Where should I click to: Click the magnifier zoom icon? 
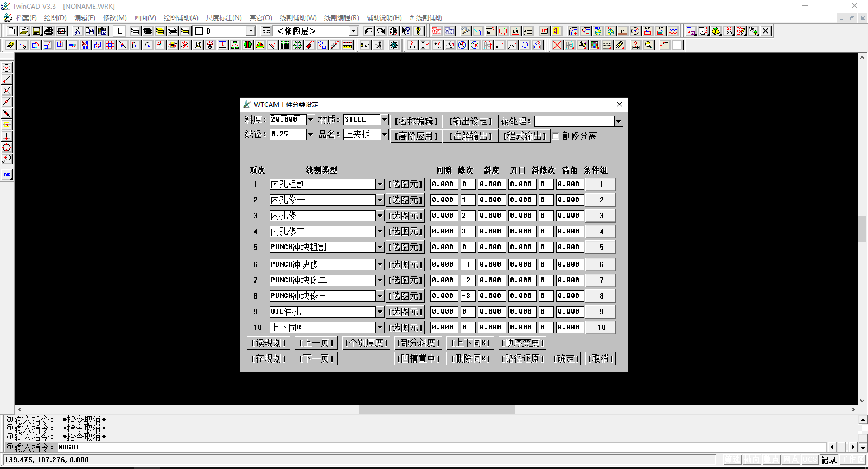coord(648,45)
